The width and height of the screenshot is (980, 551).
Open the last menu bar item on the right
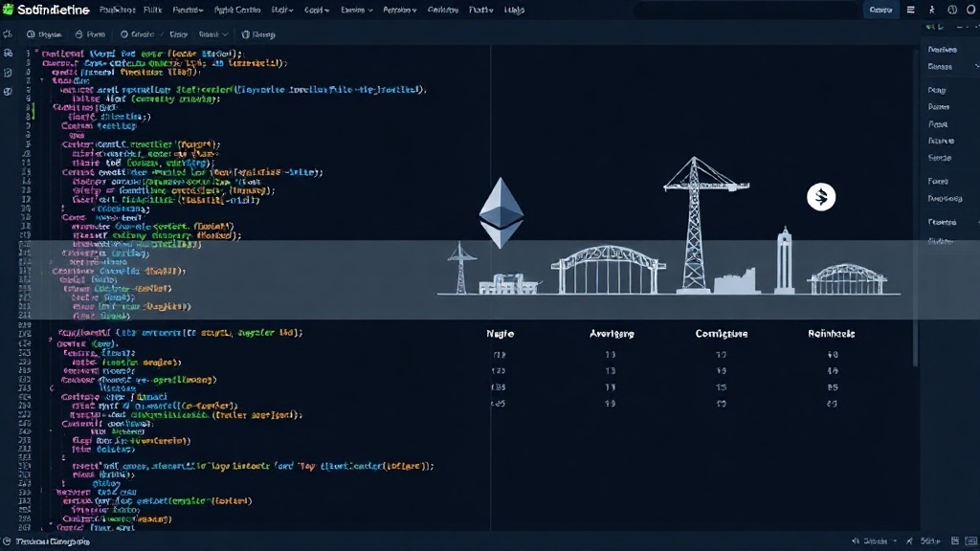tap(514, 10)
